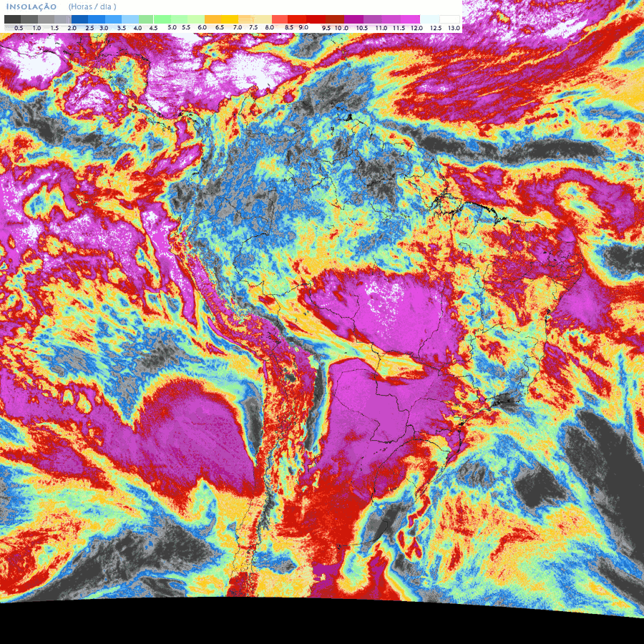The height and width of the screenshot is (644, 644).
Task: Select the coral swatch for 8.5 hours
Action: [280, 19]
